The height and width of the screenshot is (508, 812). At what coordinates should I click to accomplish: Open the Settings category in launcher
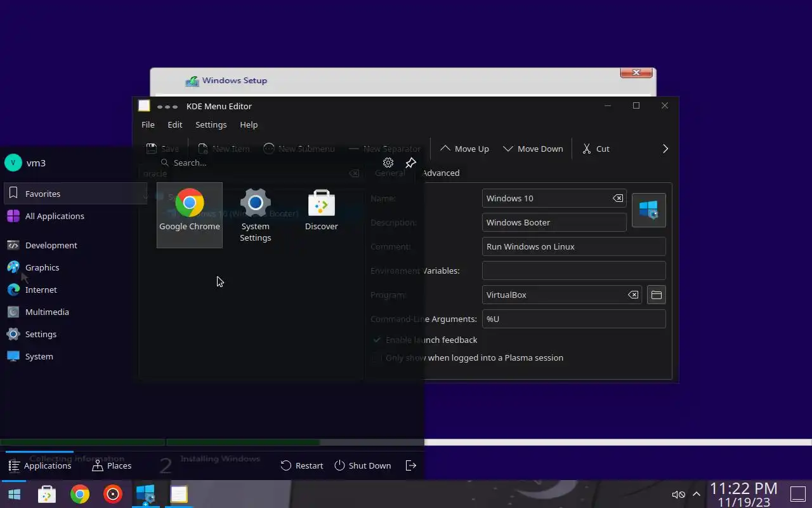pos(75,334)
